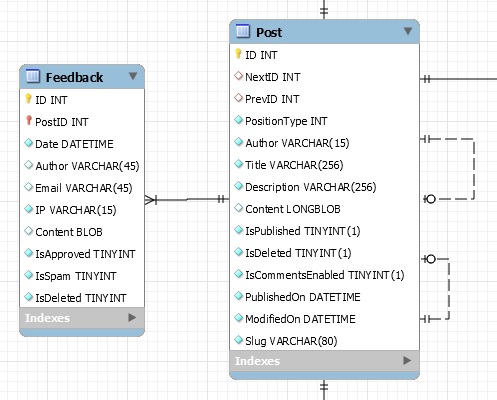Select the Email VARCHAR(45) column
The image size is (497, 400).
pos(82,188)
